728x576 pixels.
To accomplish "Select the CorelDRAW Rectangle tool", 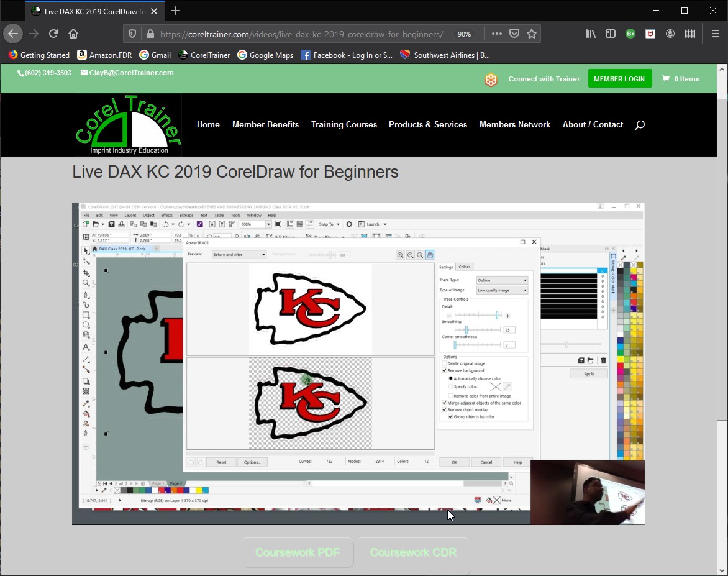I will (x=86, y=315).
